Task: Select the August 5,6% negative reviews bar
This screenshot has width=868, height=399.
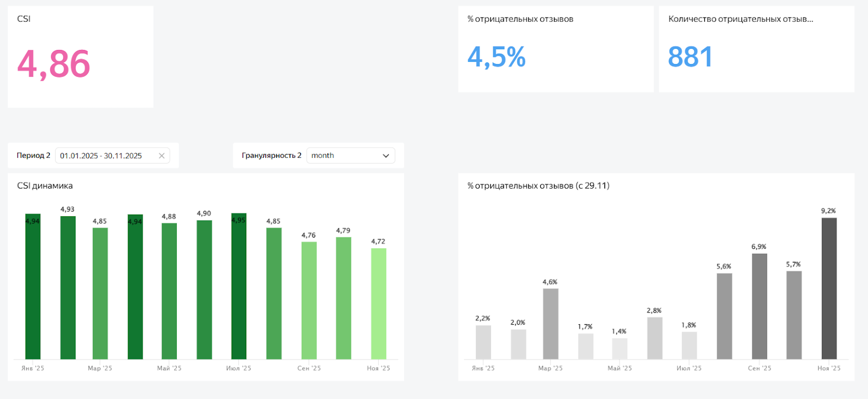Action: click(x=724, y=316)
